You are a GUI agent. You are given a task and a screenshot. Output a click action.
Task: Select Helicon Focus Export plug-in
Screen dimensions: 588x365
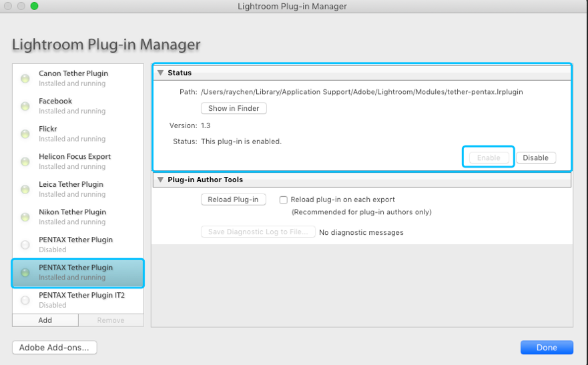[78, 161]
